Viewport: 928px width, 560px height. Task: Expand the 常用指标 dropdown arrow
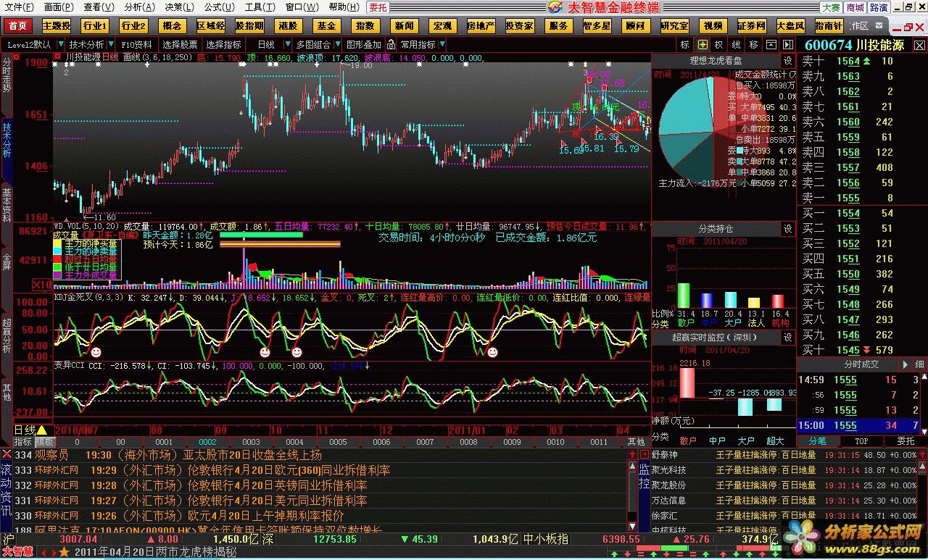pyautogui.click(x=443, y=44)
